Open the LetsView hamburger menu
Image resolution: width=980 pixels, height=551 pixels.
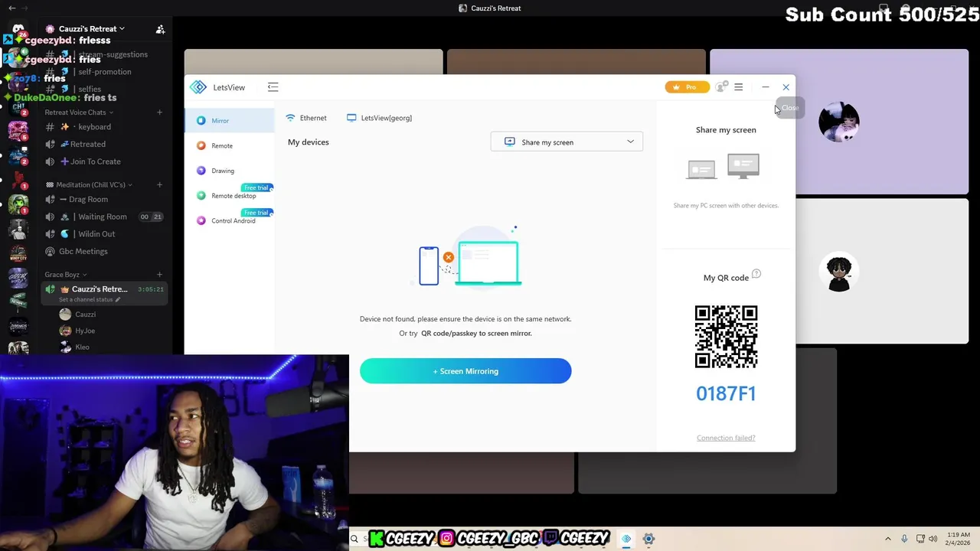click(x=739, y=87)
